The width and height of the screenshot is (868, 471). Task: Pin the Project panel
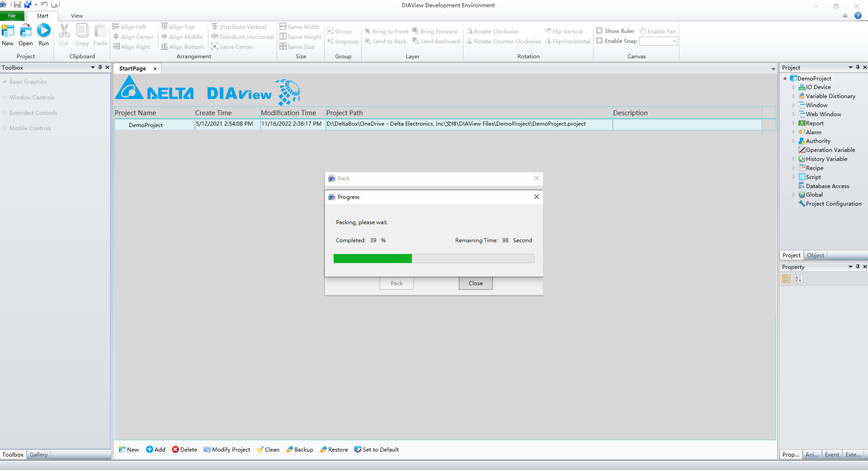point(858,67)
